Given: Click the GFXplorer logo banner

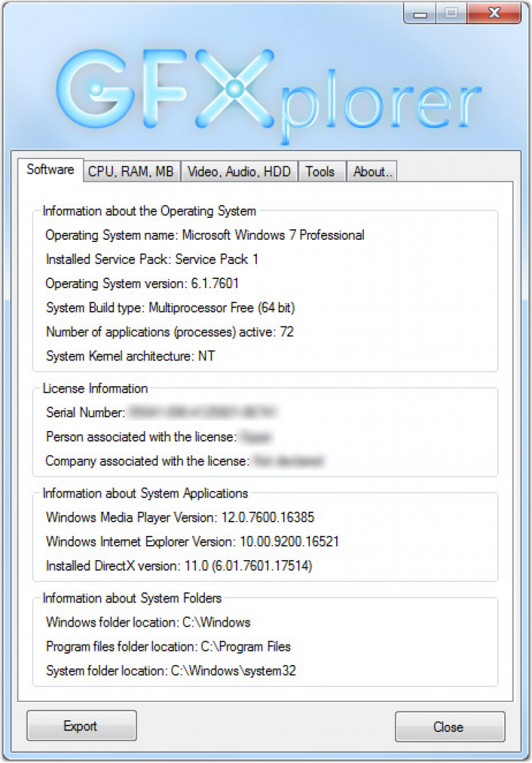Looking at the screenshot, I should (x=268, y=95).
